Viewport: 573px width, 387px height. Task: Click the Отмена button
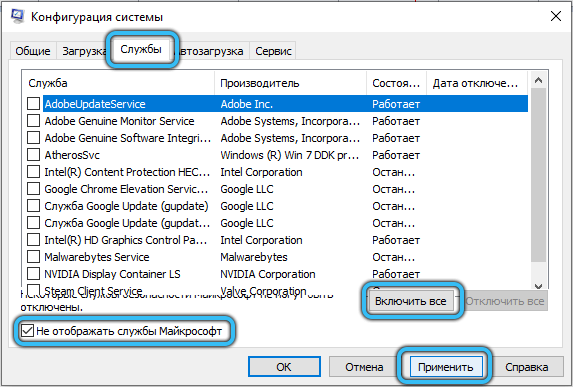click(x=364, y=367)
